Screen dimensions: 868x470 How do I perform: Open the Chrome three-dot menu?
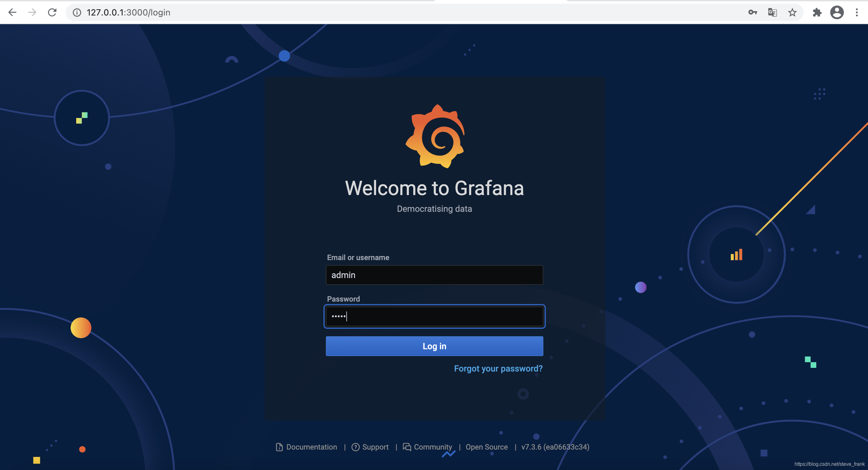[x=857, y=12]
